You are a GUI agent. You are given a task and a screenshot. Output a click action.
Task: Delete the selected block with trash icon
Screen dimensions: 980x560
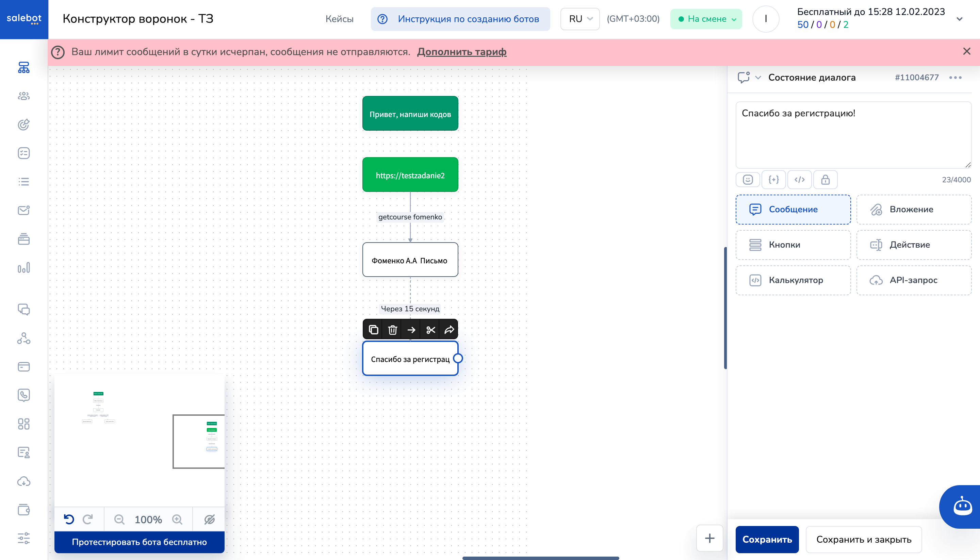tap(392, 330)
